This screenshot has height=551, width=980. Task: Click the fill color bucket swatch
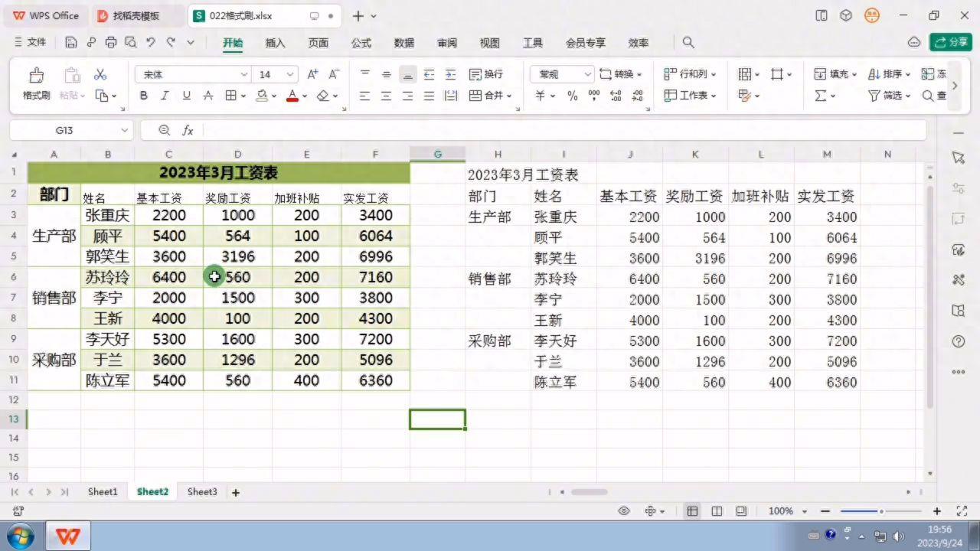pos(262,96)
